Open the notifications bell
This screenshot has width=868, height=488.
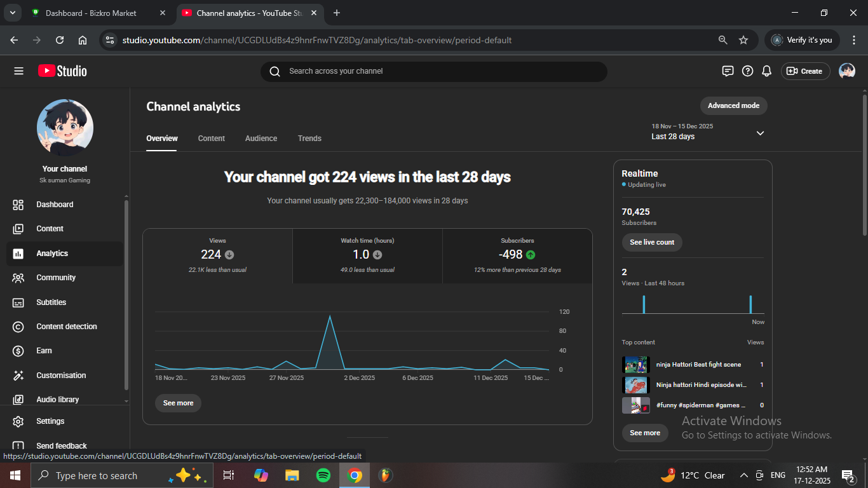(767, 71)
